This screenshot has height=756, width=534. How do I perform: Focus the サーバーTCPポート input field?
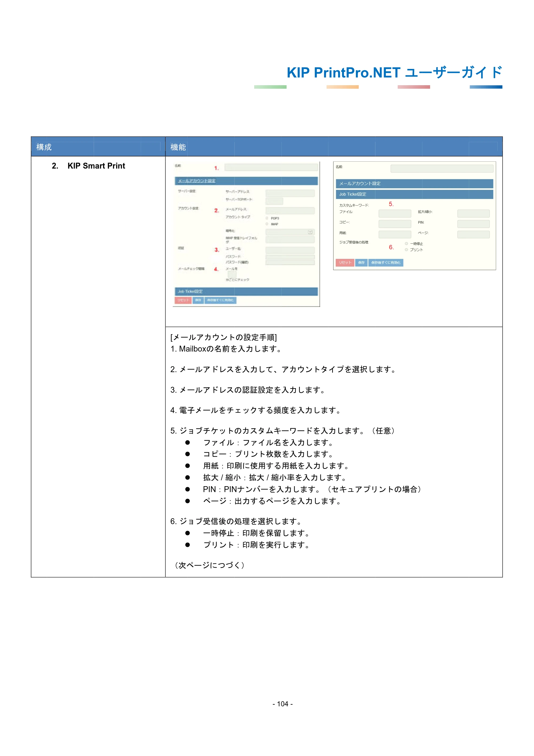coord(274,201)
